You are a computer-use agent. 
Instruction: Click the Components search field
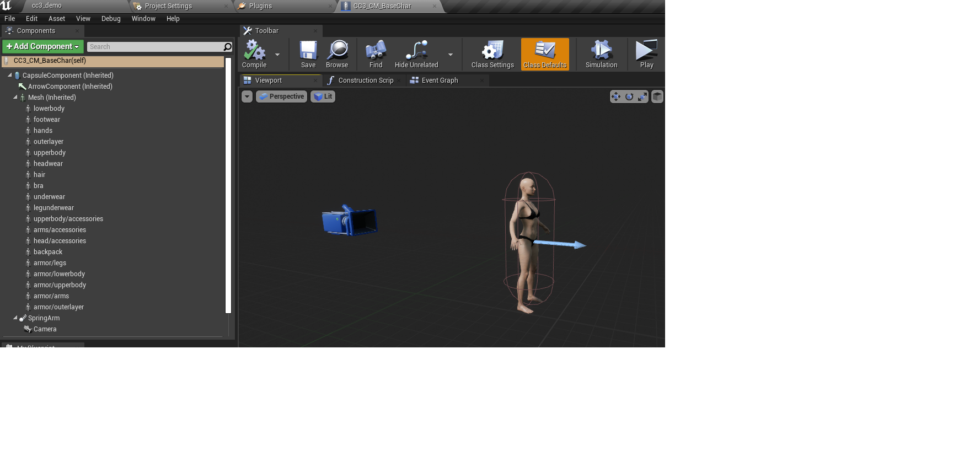pyautogui.click(x=155, y=47)
